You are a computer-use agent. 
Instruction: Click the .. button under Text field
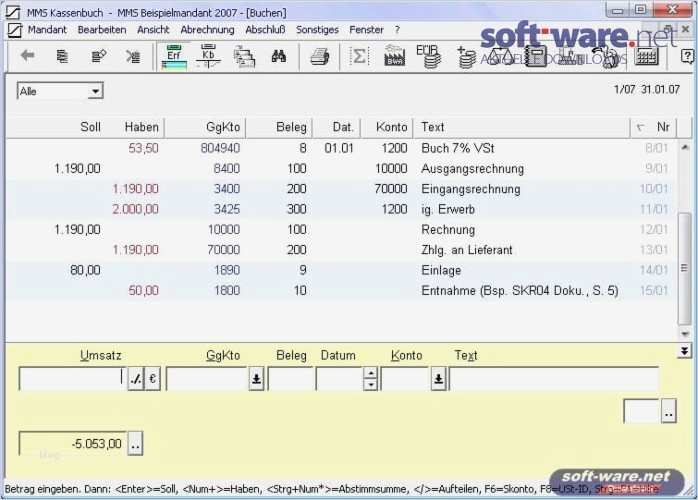pos(669,412)
